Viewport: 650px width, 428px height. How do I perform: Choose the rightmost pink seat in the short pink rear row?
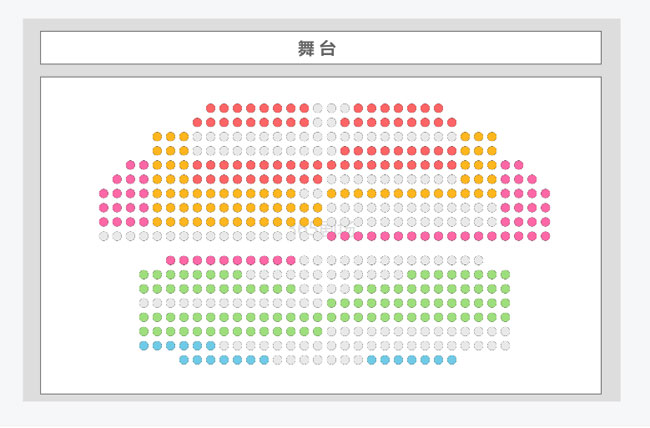tap(291, 260)
